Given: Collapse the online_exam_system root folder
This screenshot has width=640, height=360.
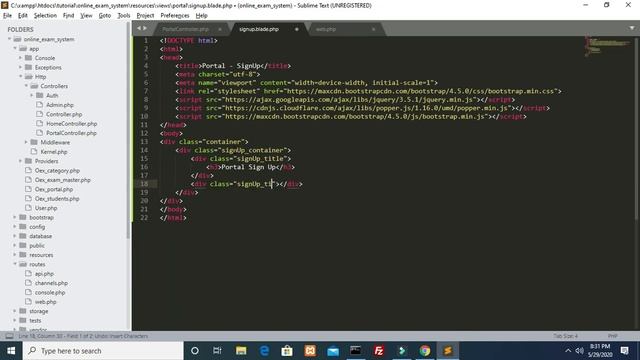Looking at the screenshot, I should click(x=9, y=39).
